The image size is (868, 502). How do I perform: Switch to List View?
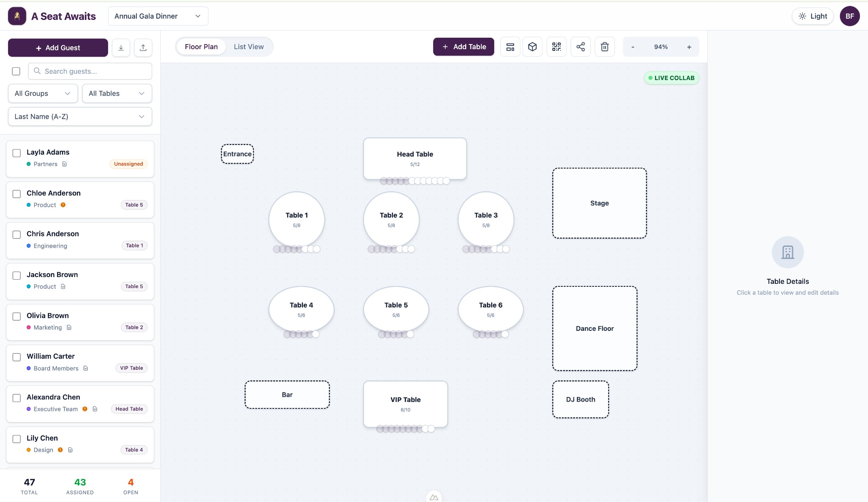pos(249,47)
